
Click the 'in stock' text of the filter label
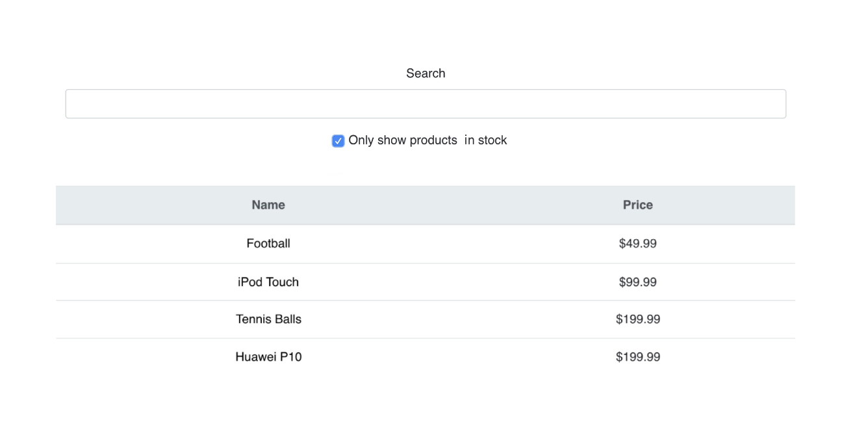485,140
